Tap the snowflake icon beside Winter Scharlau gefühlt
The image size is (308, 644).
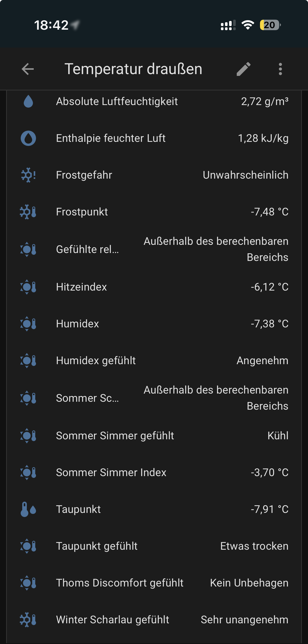coord(28,620)
